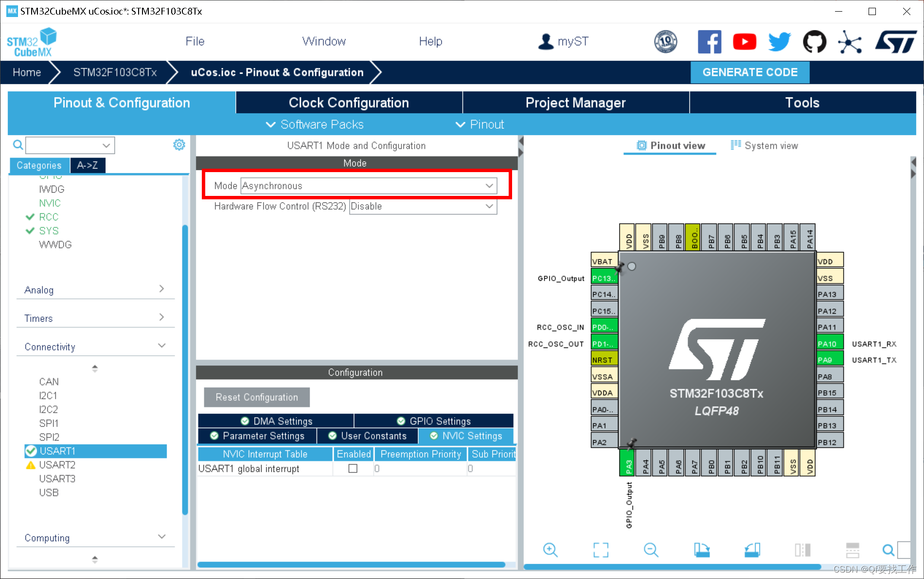Viewport: 924px width, 579px height.
Task: Open the myST account link
Action: click(x=563, y=41)
